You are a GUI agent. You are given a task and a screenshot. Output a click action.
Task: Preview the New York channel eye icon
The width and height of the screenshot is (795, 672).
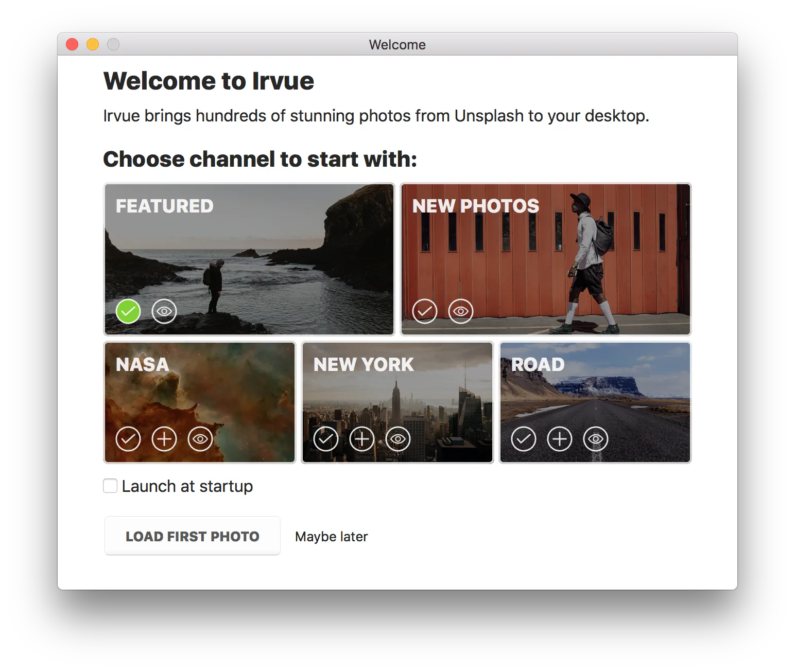point(398,439)
